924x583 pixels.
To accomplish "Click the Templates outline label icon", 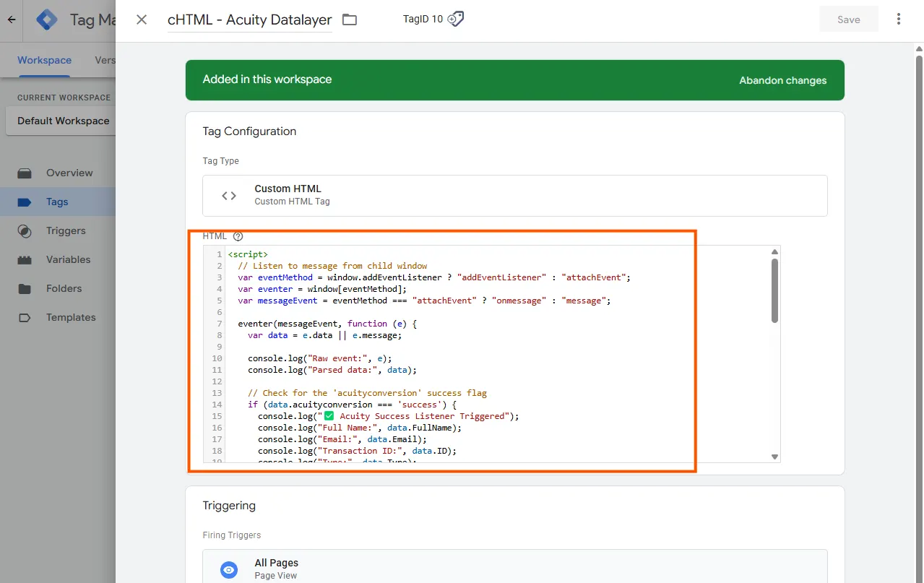I will 25,318.
